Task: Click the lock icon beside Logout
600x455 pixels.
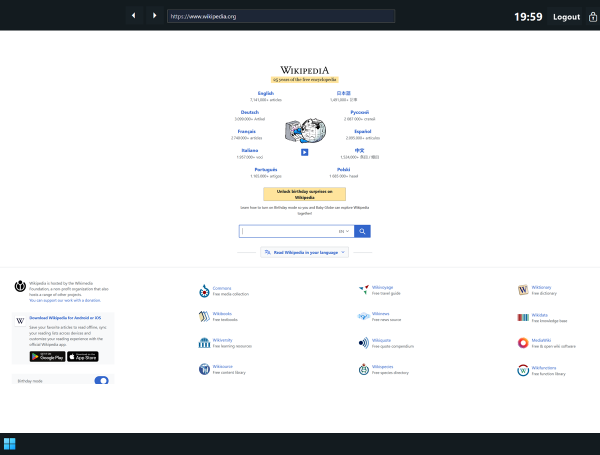Action: tap(593, 16)
